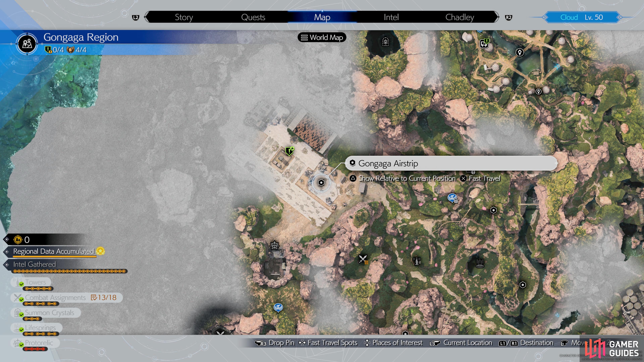Select the hexagon fast travel marker below chocobo stop
Screen dimensions: 644x362
(x=494, y=210)
